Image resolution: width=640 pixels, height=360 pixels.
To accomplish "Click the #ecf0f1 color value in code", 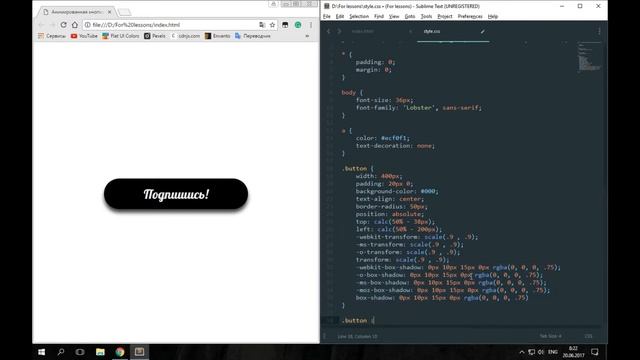I will pyautogui.click(x=395, y=138).
